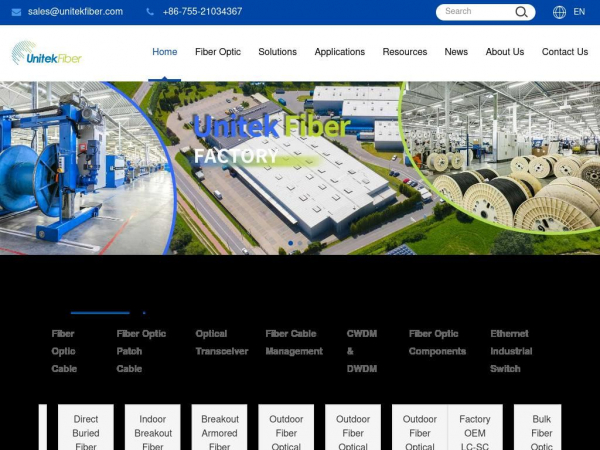Click the email envelope icon

(16, 12)
